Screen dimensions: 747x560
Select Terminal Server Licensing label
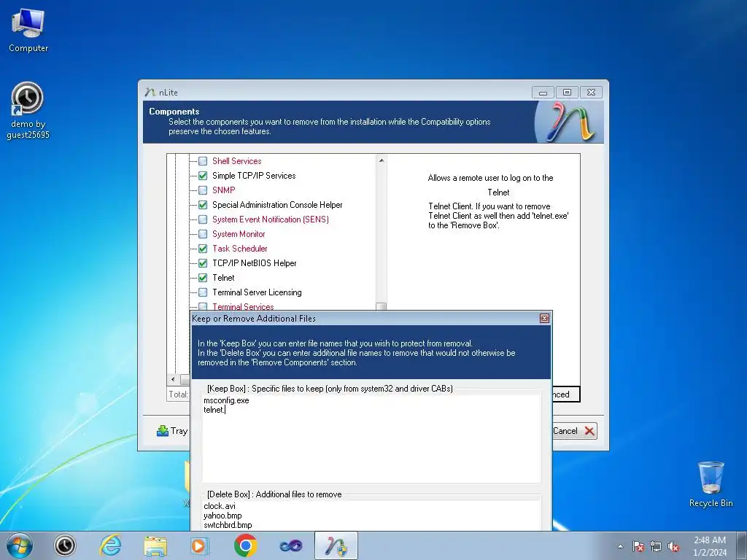[257, 292]
